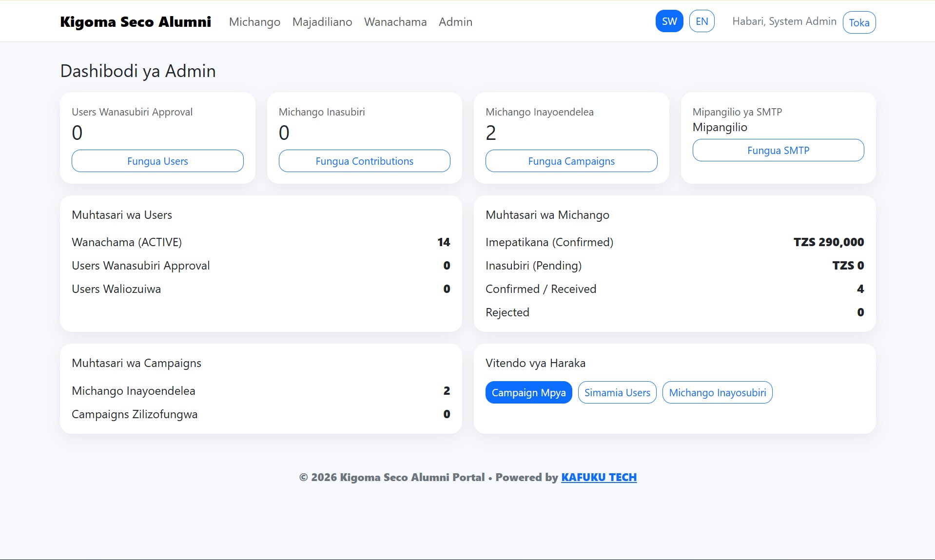Log out with the Toka button
Screen dimensions: 935x560
point(858,22)
